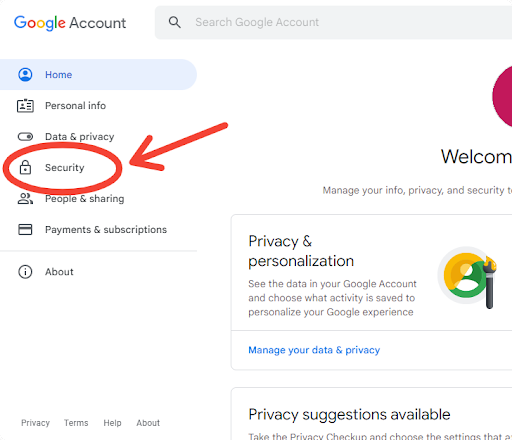Click the Payments credit card icon
The height and width of the screenshot is (440, 512).
pyautogui.click(x=25, y=229)
